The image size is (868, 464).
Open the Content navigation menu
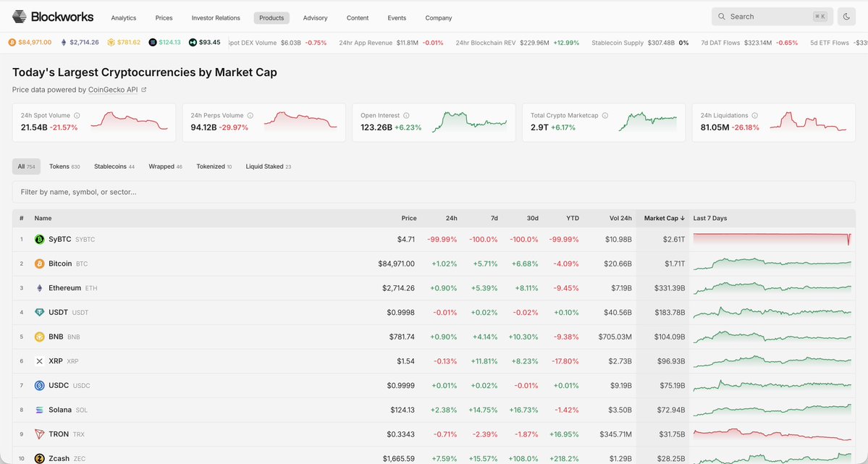point(358,17)
